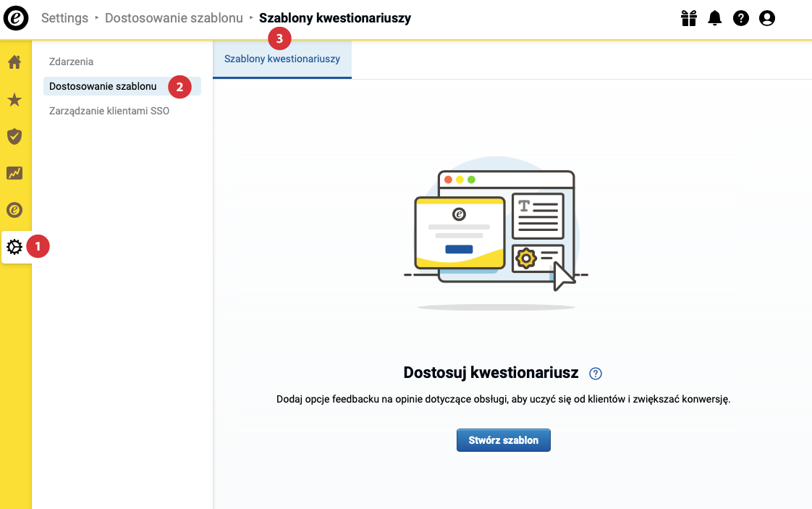
Task: Click the help icon beside Dostosuj kwestionariusz
Action: click(596, 373)
